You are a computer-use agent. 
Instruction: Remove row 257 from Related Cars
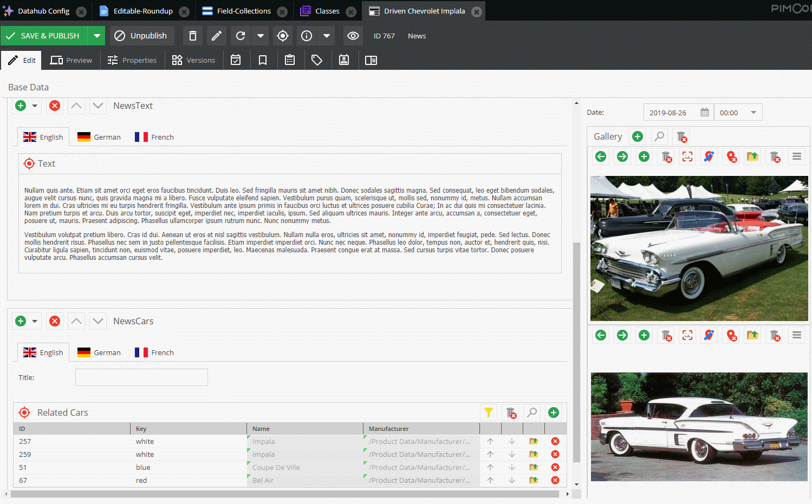pos(555,441)
